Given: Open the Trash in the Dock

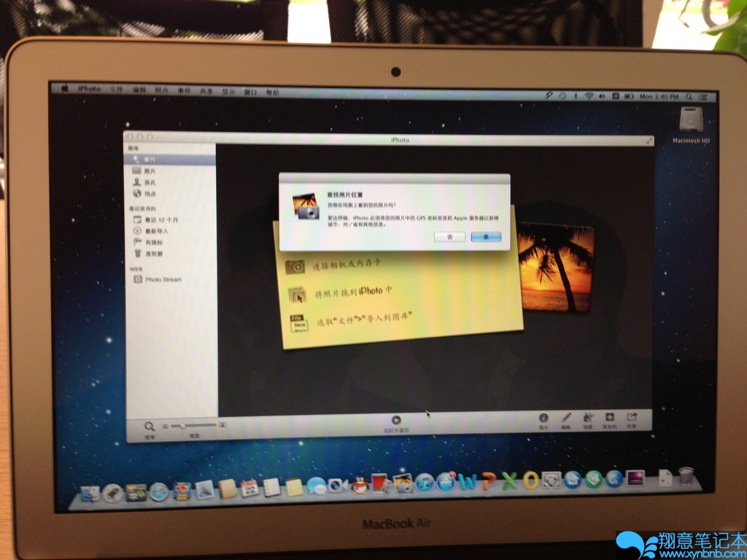Looking at the screenshot, I should coord(686,475).
